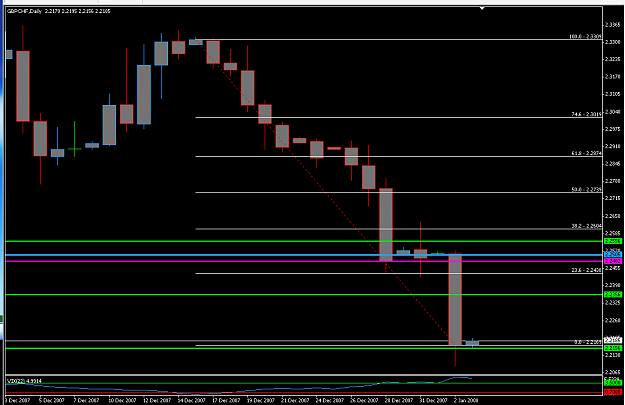Click the 21 Dec 2007 date label

click(295, 400)
